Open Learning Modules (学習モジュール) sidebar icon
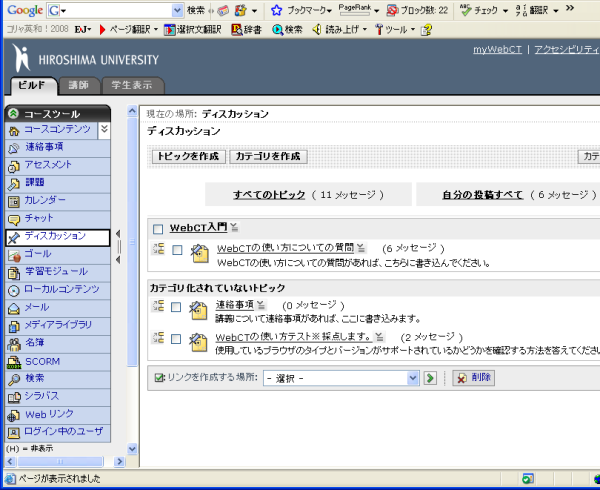This screenshot has height=490, width=600. tap(14, 273)
